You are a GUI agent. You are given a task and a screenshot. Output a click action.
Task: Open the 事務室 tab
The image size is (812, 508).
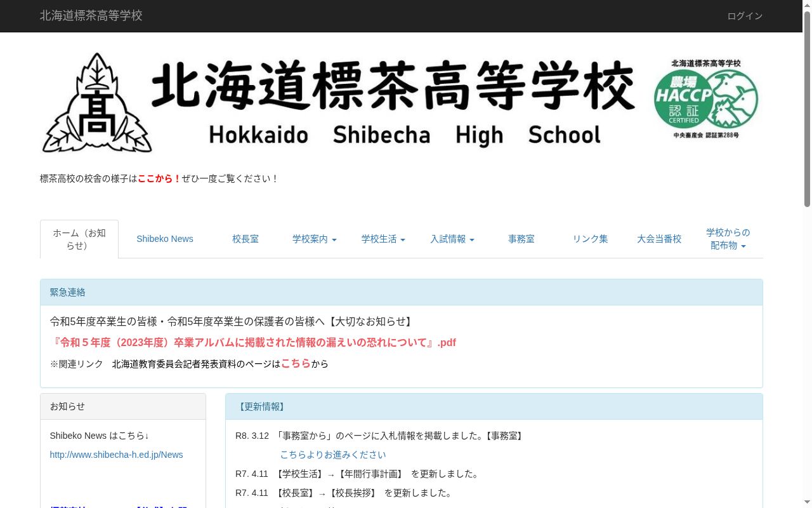pyautogui.click(x=521, y=239)
